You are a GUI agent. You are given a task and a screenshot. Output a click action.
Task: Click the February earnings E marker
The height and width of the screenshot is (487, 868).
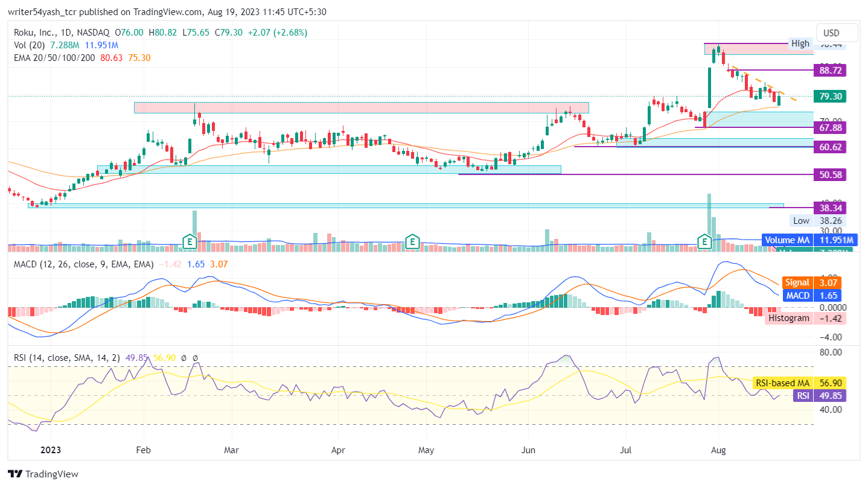(x=190, y=242)
